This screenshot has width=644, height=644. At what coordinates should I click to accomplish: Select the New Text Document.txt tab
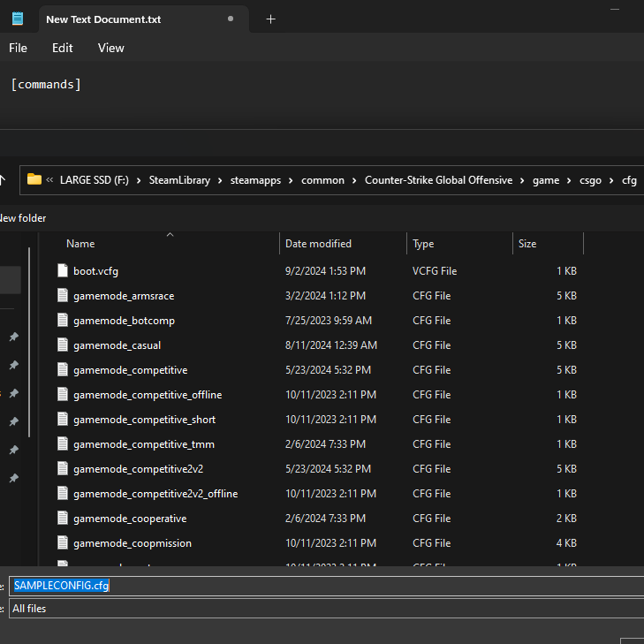pos(144,19)
